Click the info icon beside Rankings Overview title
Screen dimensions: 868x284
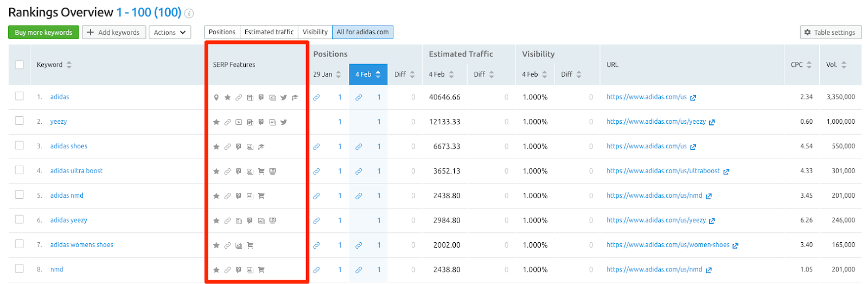tap(189, 14)
